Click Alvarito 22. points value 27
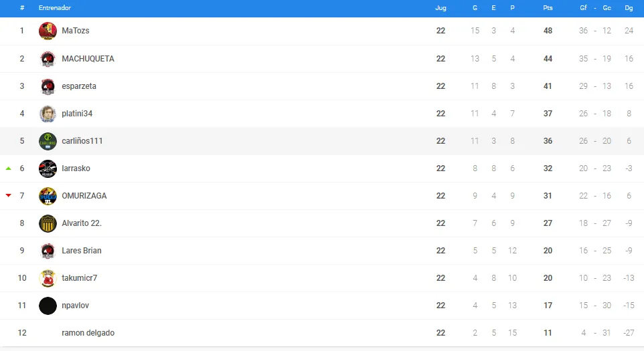This screenshot has height=351, width=644. pyautogui.click(x=548, y=223)
